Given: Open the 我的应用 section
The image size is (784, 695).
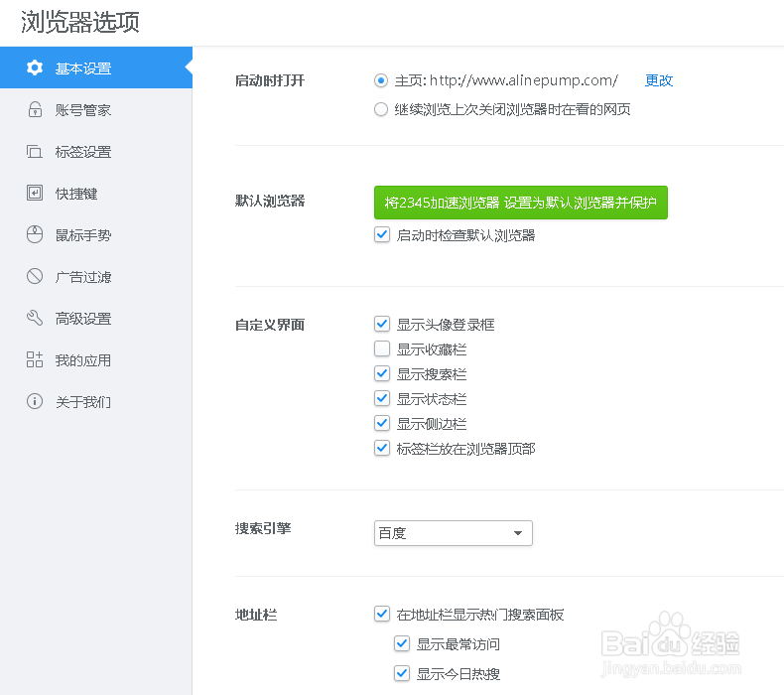Looking at the screenshot, I should (96, 359).
